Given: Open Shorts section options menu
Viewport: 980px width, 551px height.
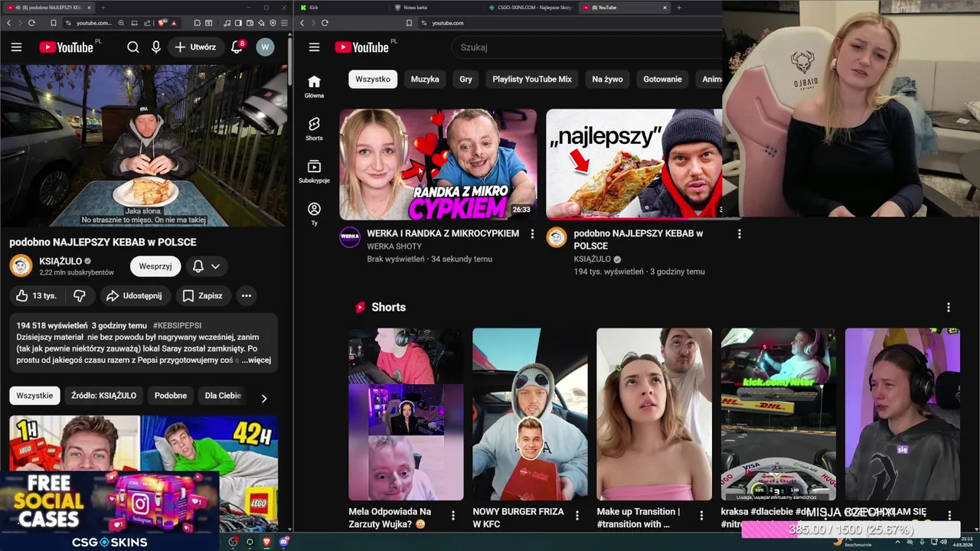Looking at the screenshot, I should tap(948, 307).
